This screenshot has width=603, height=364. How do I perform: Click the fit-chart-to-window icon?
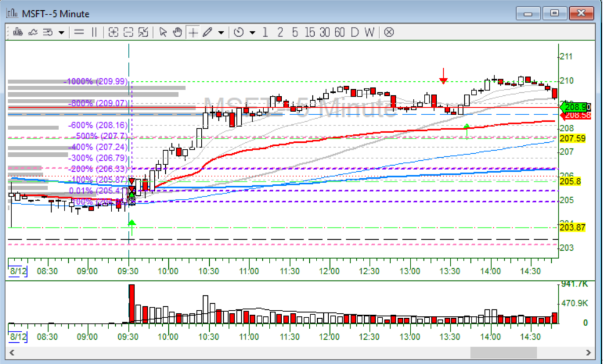tap(143, 32)
